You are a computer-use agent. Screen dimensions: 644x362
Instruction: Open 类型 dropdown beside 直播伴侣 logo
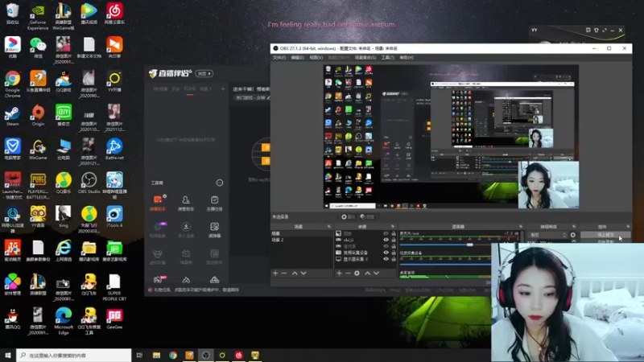click(x=204, y=73)
